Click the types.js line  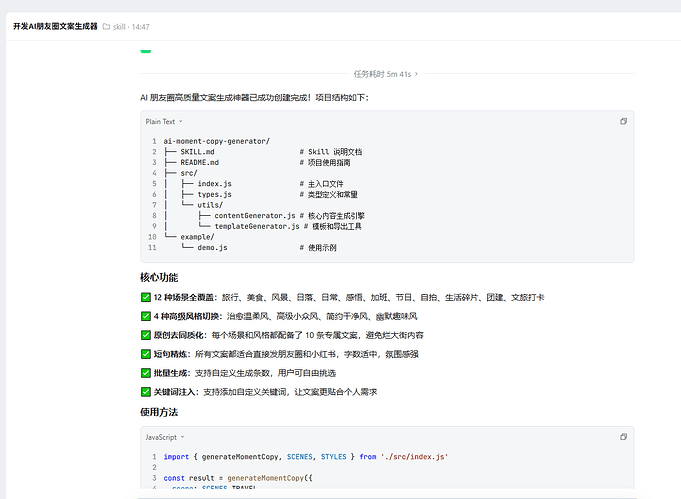(261, 195)
